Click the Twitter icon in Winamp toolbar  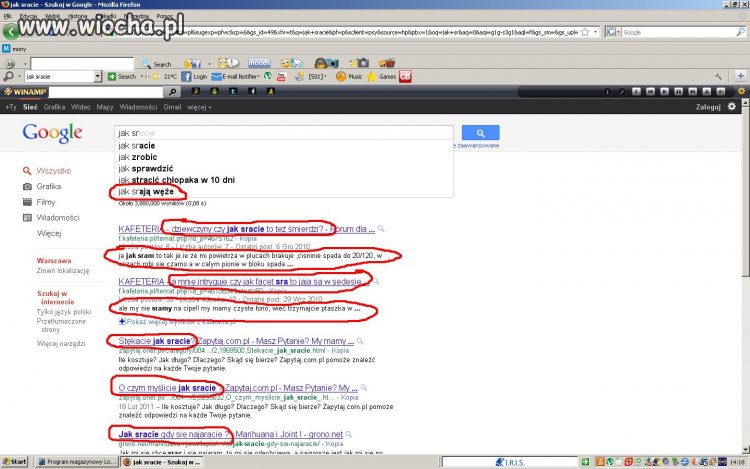(x=233, y=91)
